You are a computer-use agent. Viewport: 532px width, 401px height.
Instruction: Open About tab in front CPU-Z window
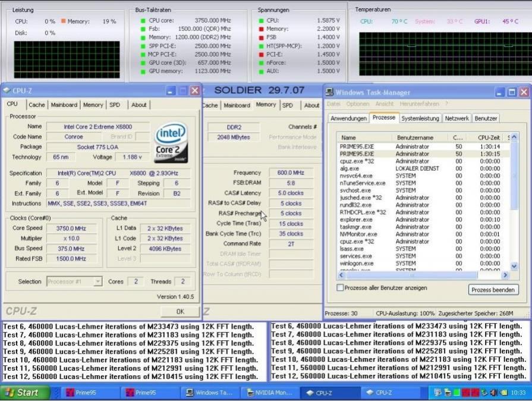point(138,105)
